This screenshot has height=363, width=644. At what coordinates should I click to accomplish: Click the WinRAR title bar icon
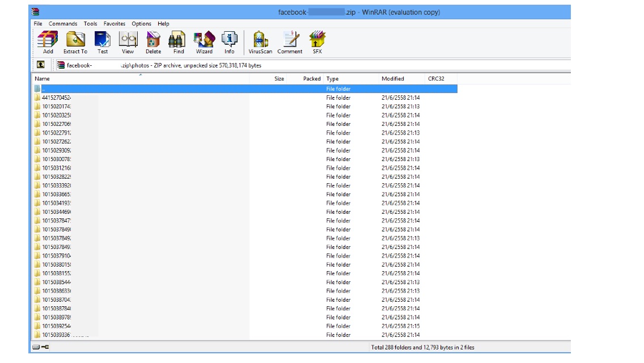coord(36,12)
